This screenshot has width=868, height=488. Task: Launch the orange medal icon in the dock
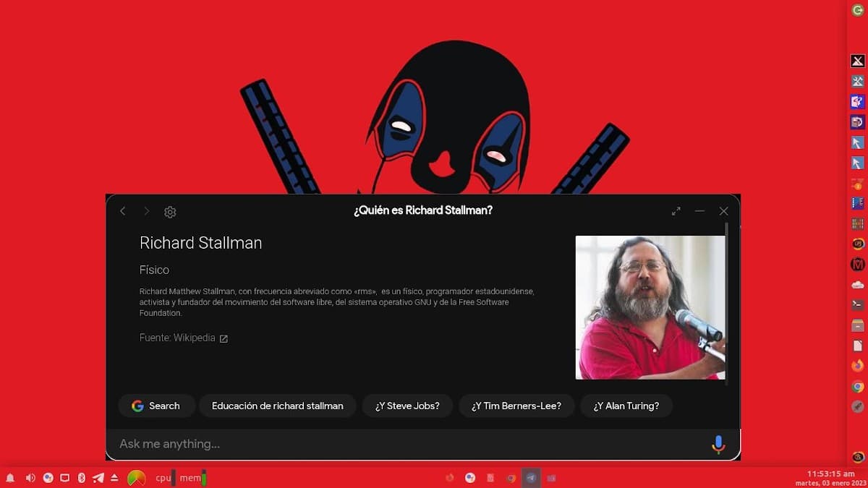pos(858,184)
